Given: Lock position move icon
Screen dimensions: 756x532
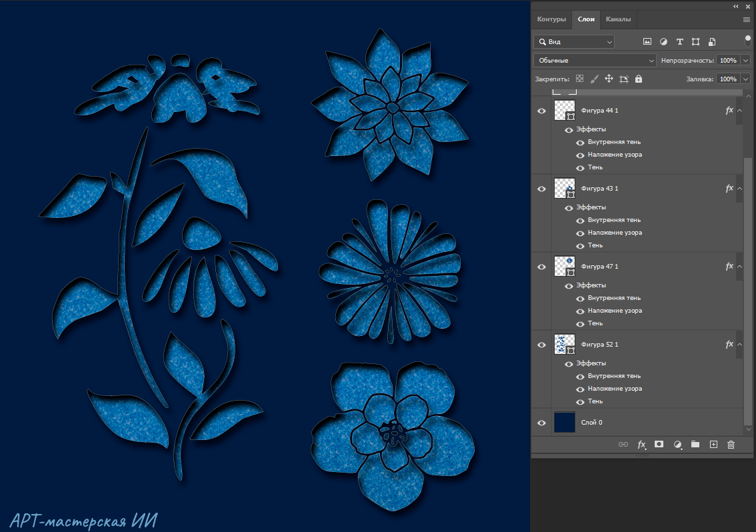Looking at the screenshot, I should (609, 79).
